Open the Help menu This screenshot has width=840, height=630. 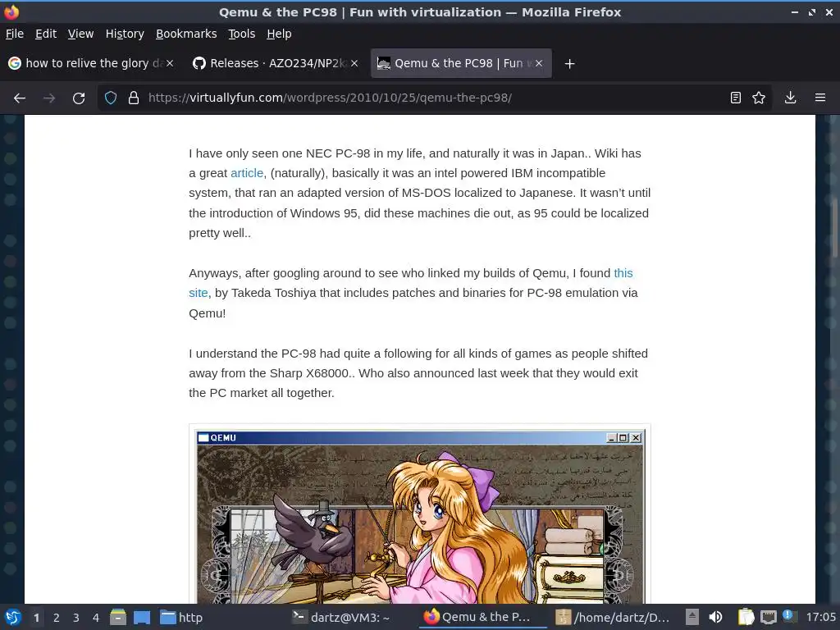[279, 34]
